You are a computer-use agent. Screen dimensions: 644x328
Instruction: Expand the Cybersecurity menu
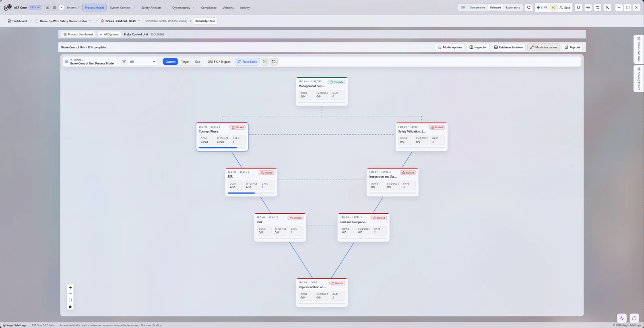(183, 8)
